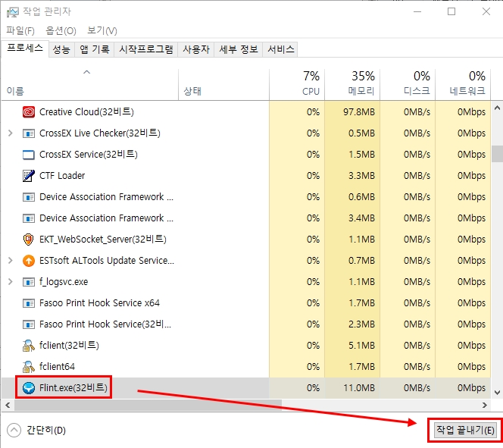
Task: Switch to the 세부 정보 tab
Action: 239,49
